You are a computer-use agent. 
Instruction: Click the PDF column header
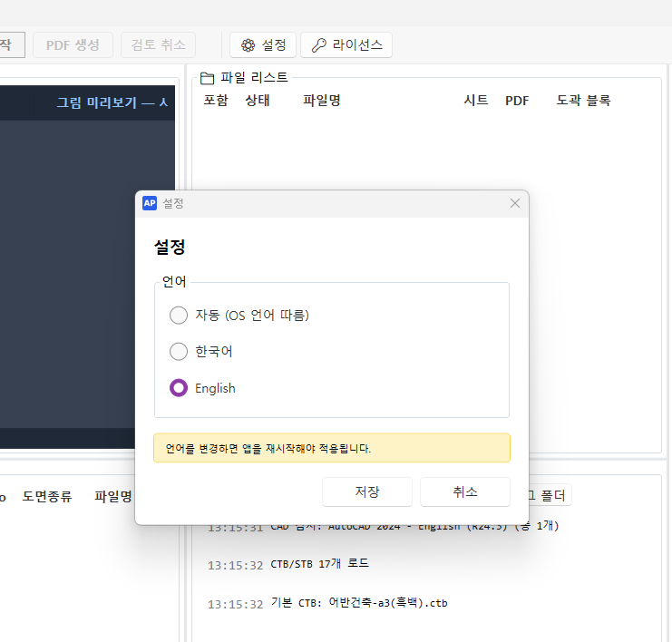click(x=517, y=101)
